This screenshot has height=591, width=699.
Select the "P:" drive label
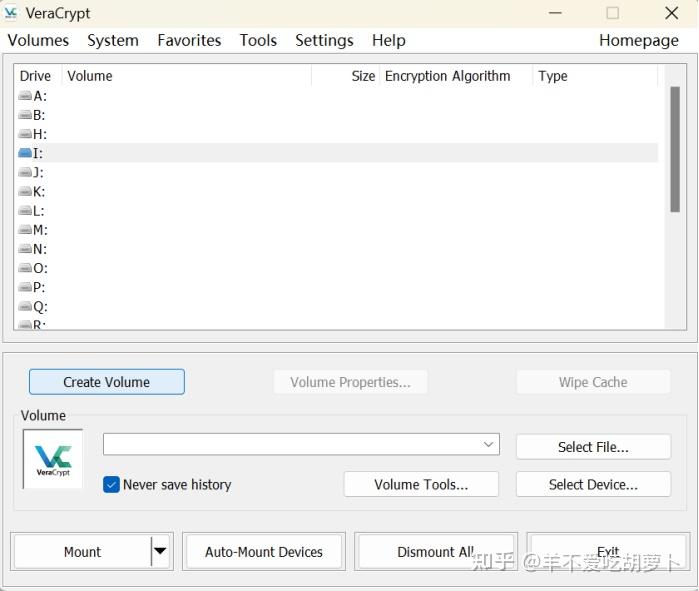click(39, 287)
